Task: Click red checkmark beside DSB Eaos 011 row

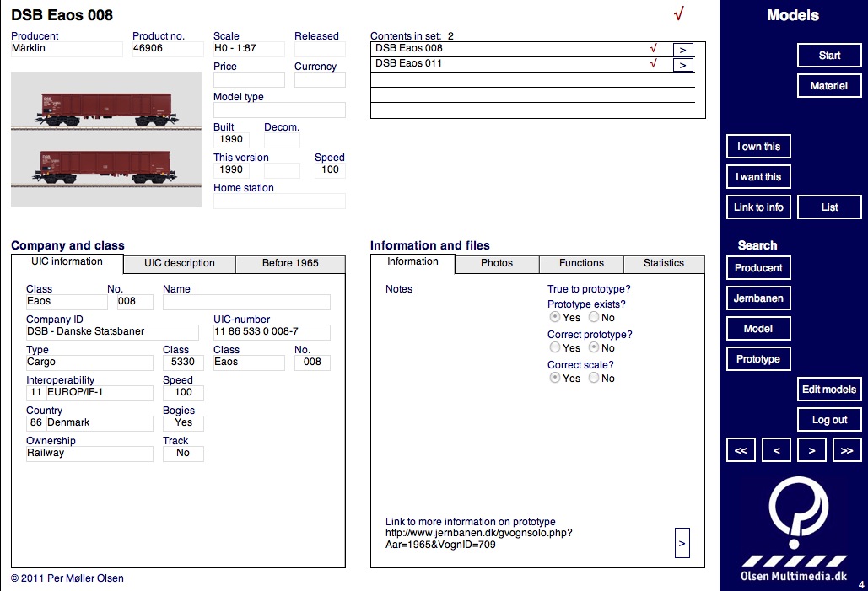Action: [653, 63]
